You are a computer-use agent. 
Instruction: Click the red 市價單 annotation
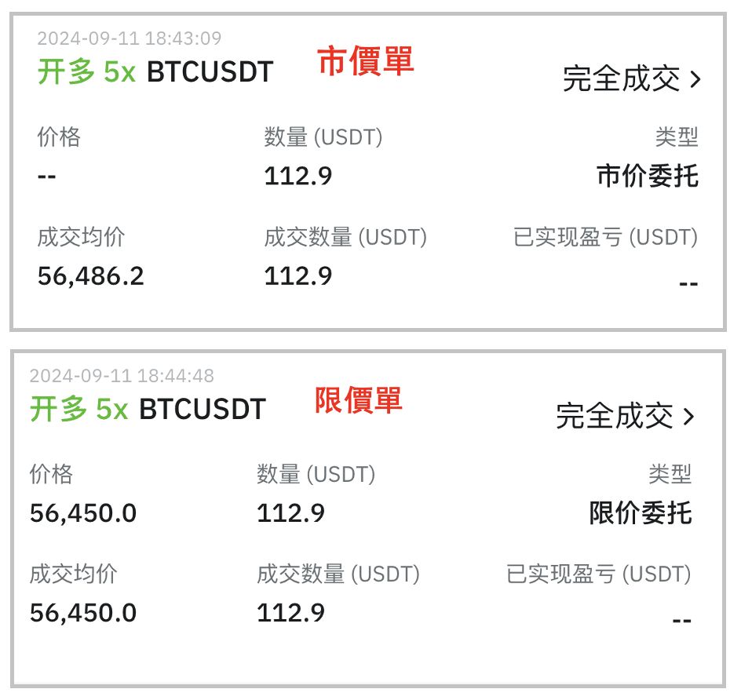click(x=366, y=62)
